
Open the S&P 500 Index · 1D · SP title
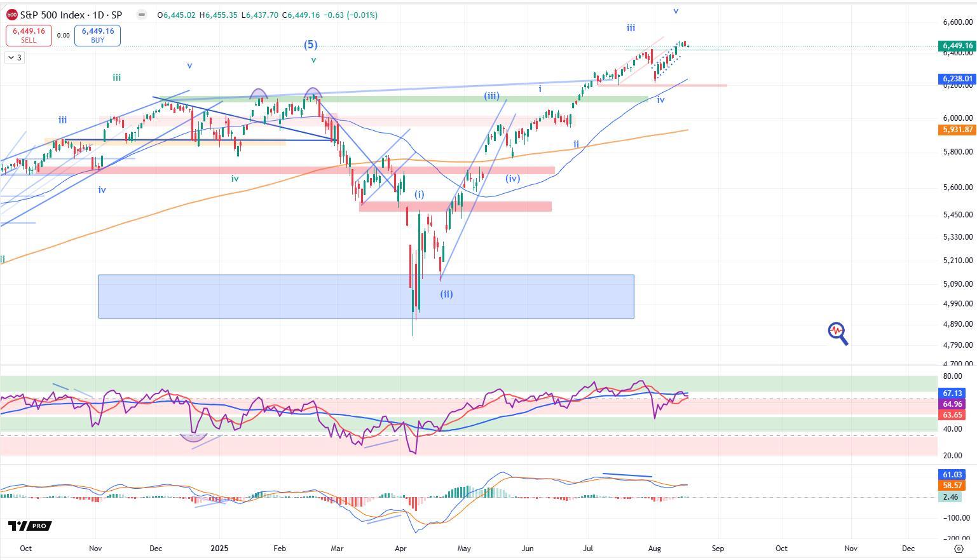(x=71, y=15)
